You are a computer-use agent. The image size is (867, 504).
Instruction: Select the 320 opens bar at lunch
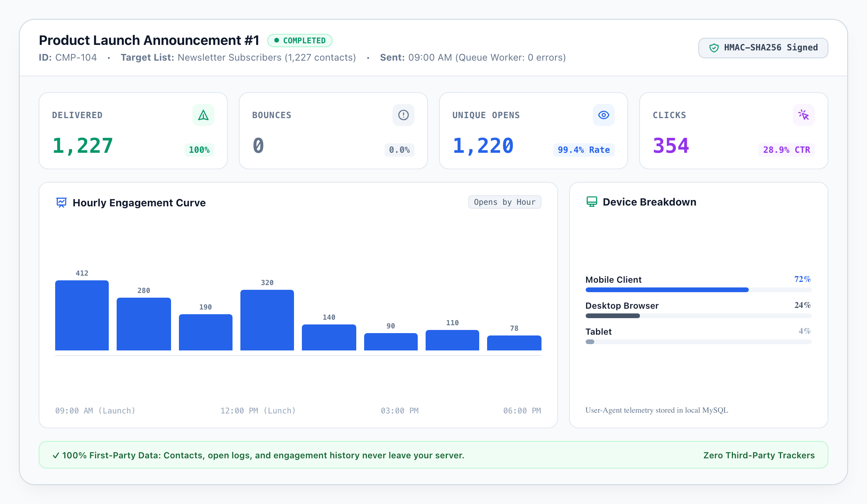click(x=267, y=320)
